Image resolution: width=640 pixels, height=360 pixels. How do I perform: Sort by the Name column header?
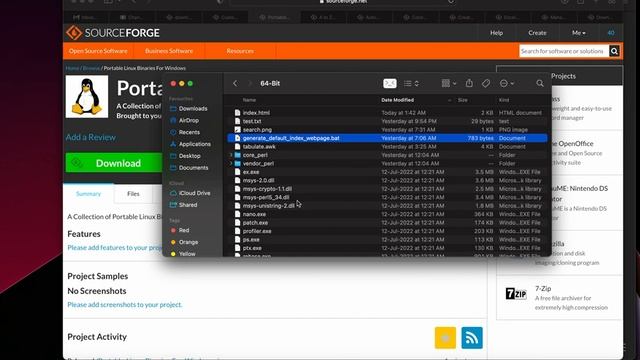(249, 100)
